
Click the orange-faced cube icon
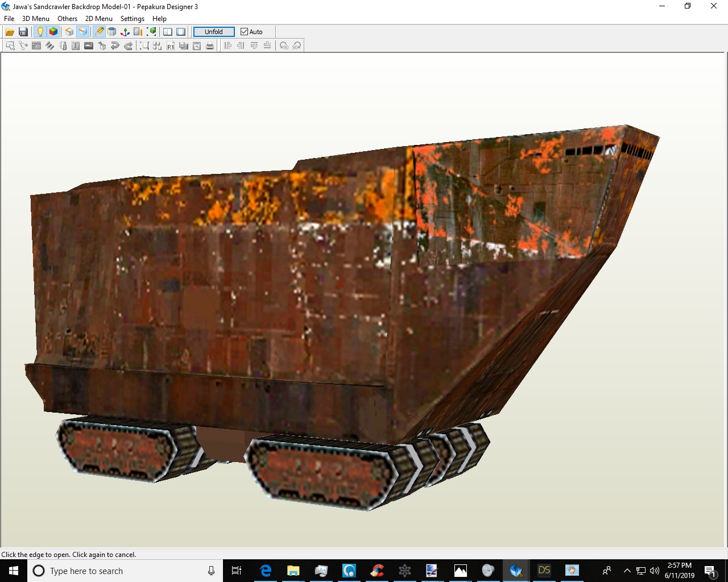69,32
